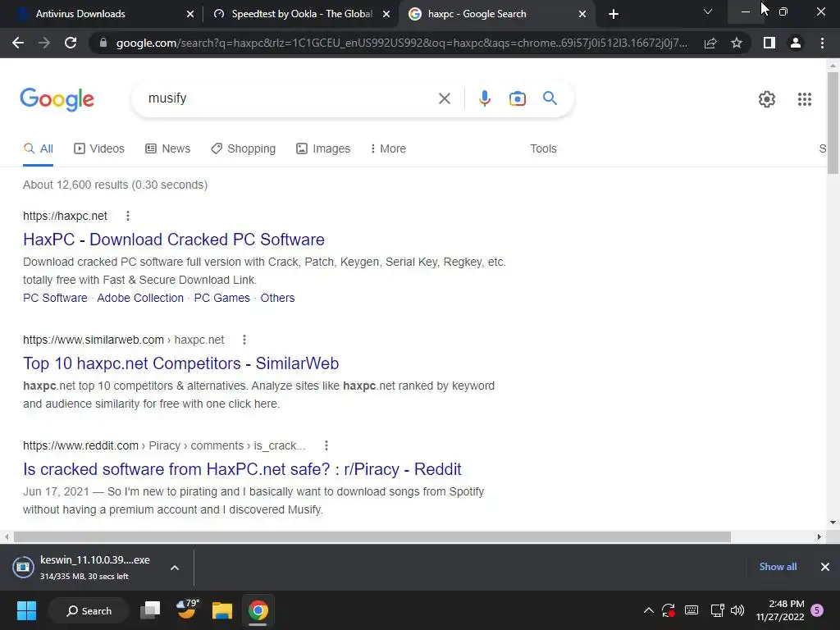Close the Antivirus Downloads tab
Image resolution: width=840 pixels, height=630 pixels.
click(190, 15)
